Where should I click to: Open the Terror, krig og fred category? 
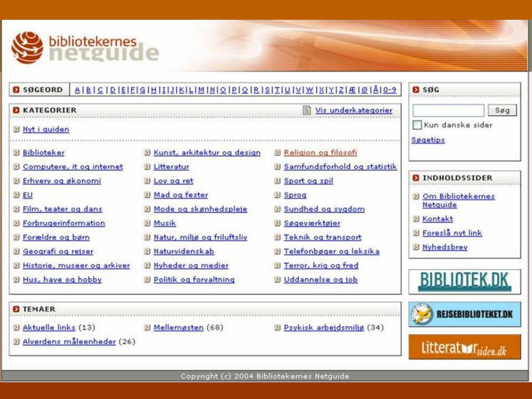click(x=321, y=265)
